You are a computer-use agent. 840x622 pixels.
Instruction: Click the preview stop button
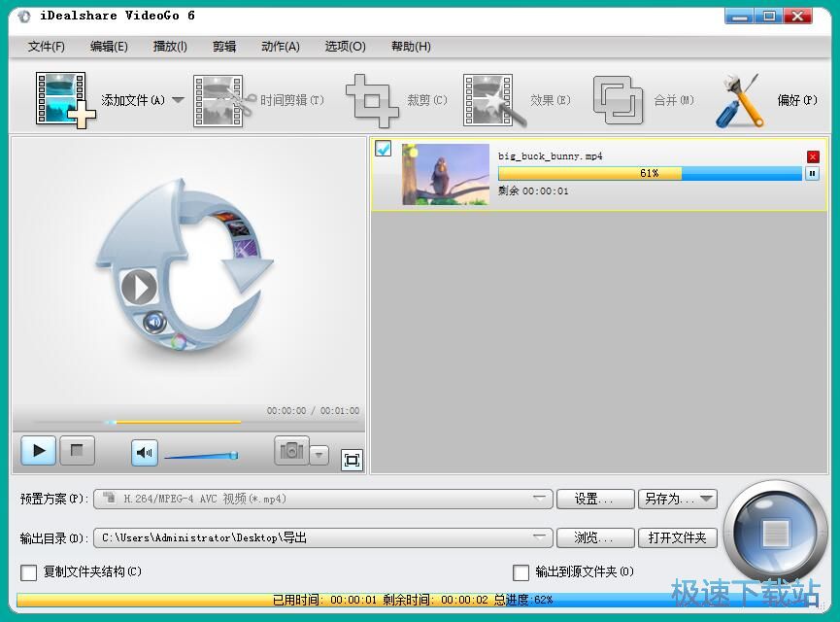pos(77,450)
